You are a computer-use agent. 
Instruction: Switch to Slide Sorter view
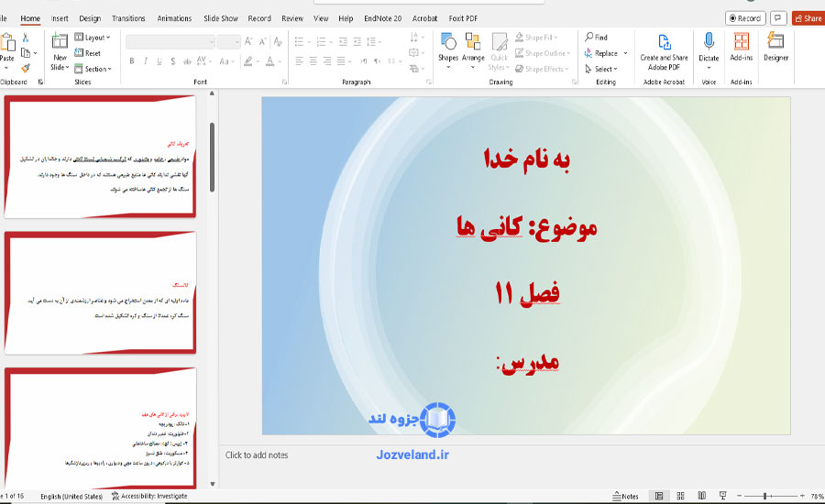680,496
